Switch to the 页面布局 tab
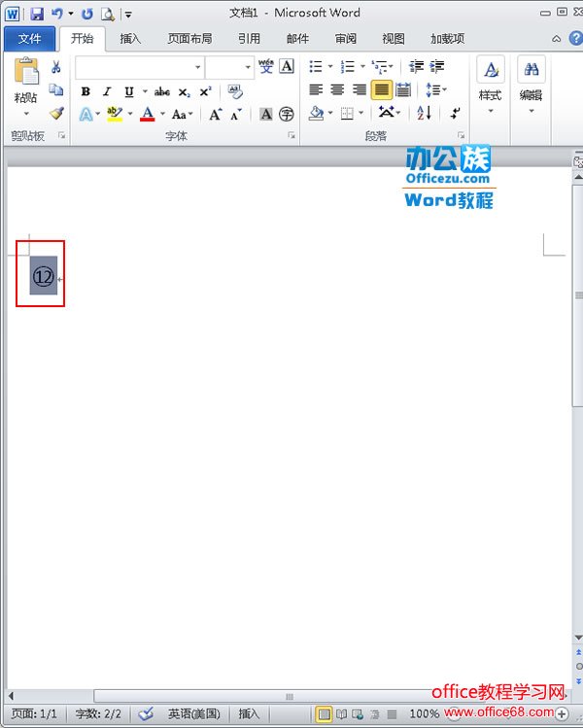 189,39
